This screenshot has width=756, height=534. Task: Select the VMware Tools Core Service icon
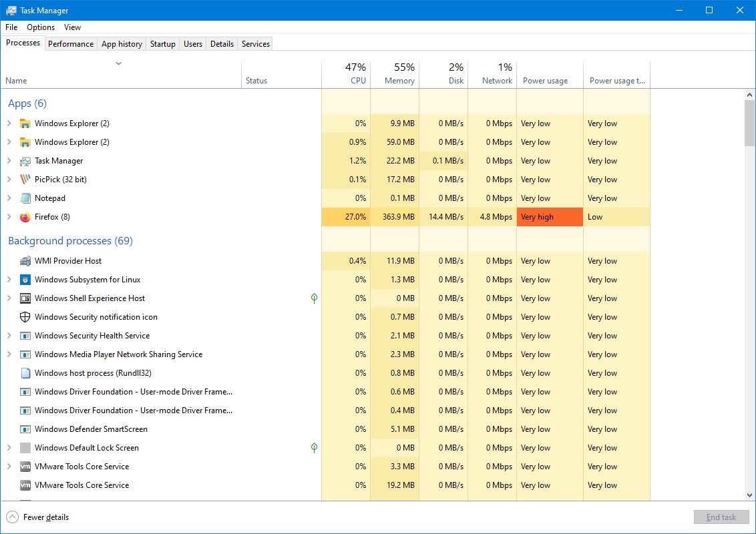click(x=25, y=467)
